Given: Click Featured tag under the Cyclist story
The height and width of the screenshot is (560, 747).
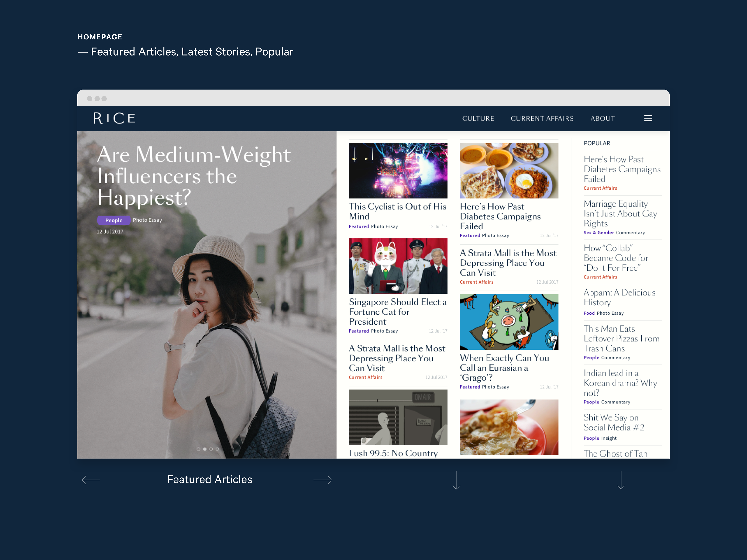Looking at the screenshot, I should 359,227.
